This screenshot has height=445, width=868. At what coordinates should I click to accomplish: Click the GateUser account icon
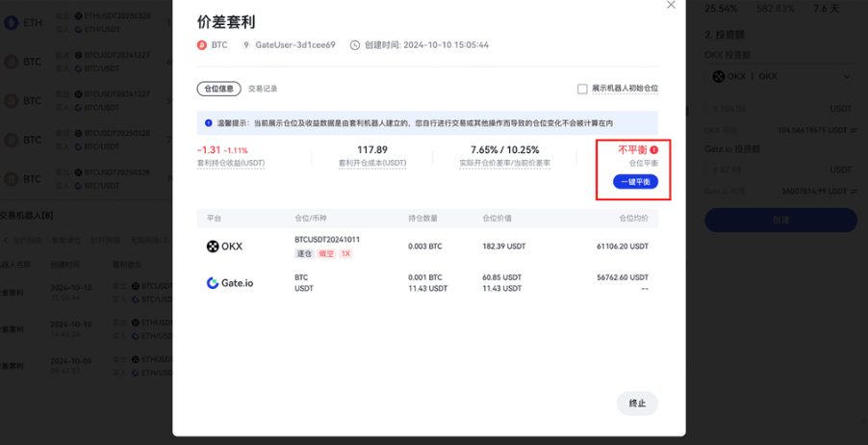click(x=246, y=45)
